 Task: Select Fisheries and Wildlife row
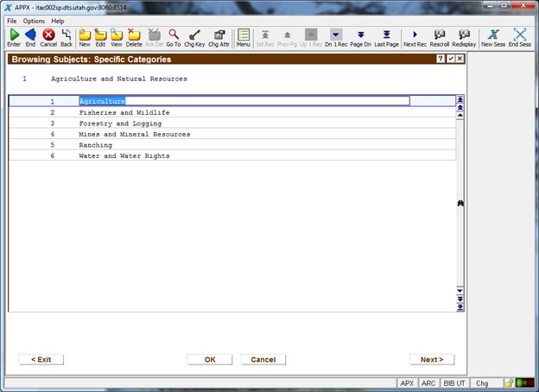[x=232, y=112]
